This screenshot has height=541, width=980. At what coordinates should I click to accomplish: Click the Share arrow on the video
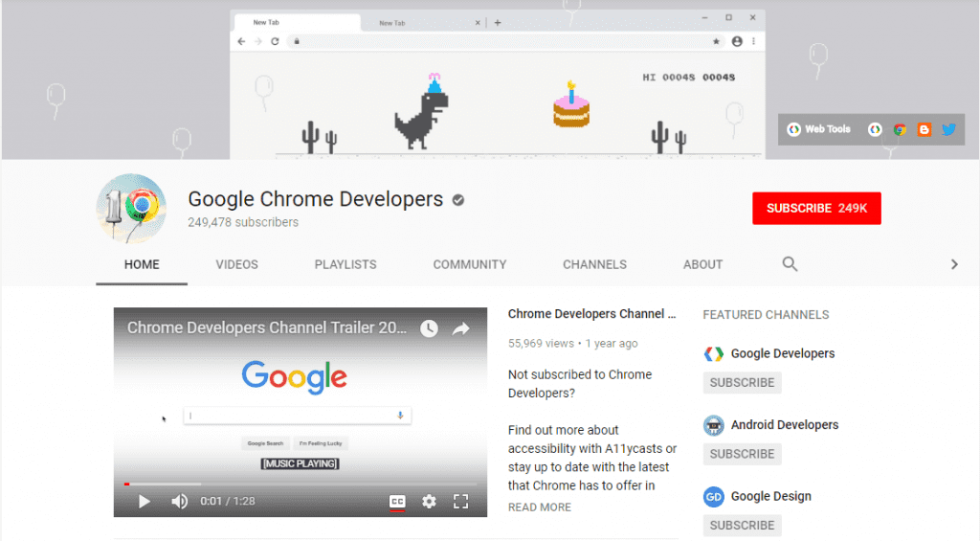[460, 328]
